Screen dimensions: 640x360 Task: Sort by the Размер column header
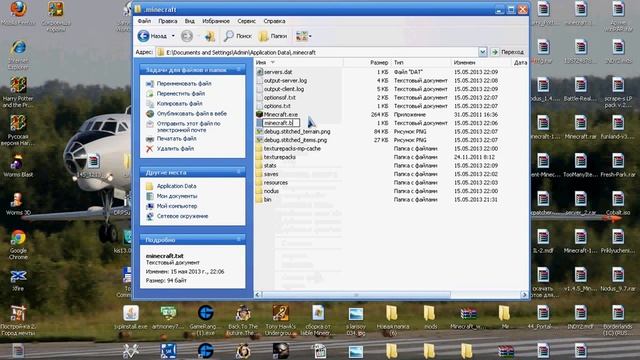pyautogui.click(x=367, y=62)
